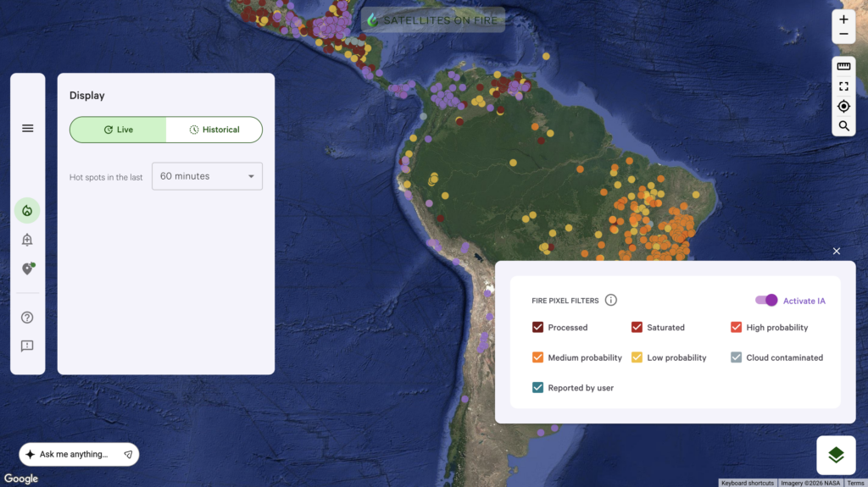This screenshot has height=487, width=868.
Task: Open the hamburger menu in sidebar
Action: (27, 129)
